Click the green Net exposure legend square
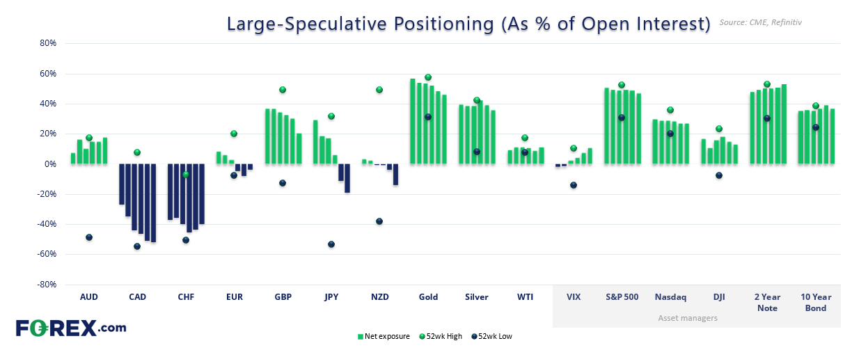868x350 pixels. click(x=360, y=337)
